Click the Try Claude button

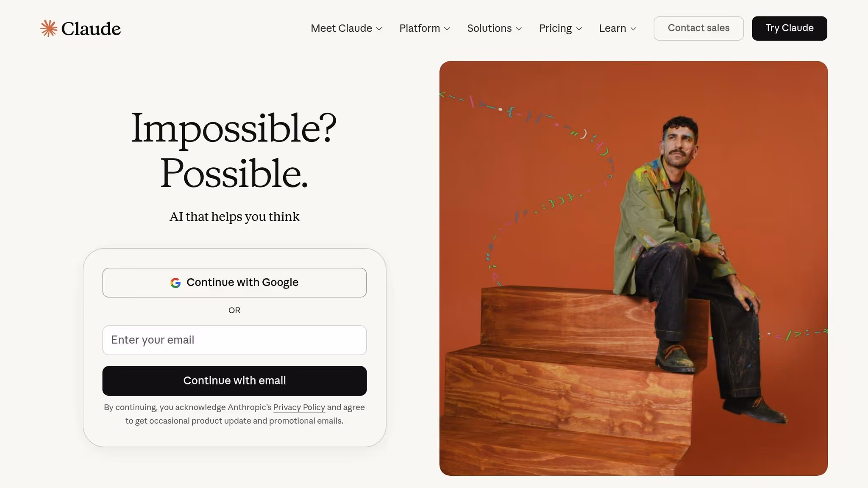tap(789, 28)
